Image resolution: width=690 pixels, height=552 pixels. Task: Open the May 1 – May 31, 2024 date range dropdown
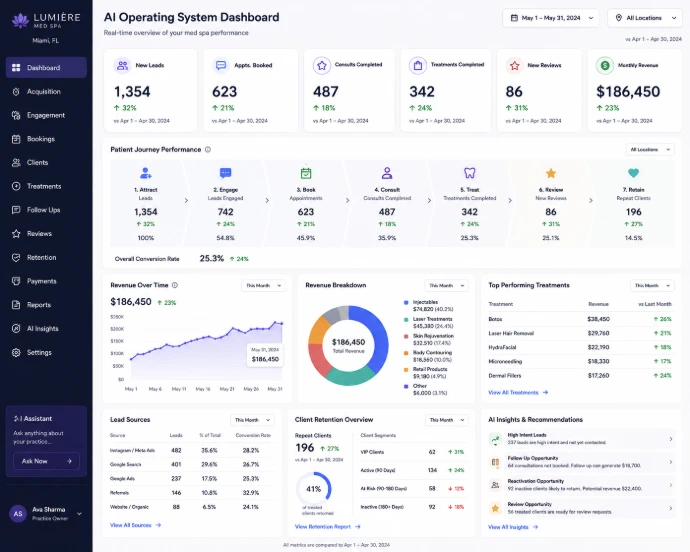click(551, 18)
